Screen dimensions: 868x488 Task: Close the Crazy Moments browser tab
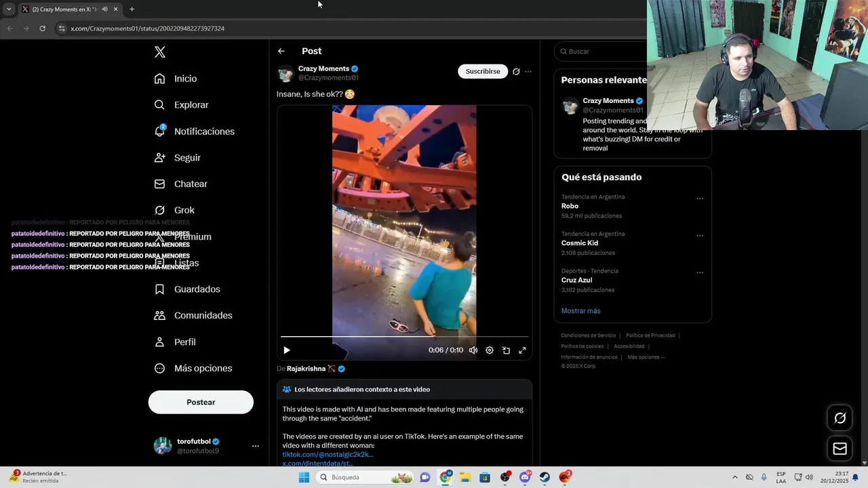pyautogui.click(x=115, y=9)
